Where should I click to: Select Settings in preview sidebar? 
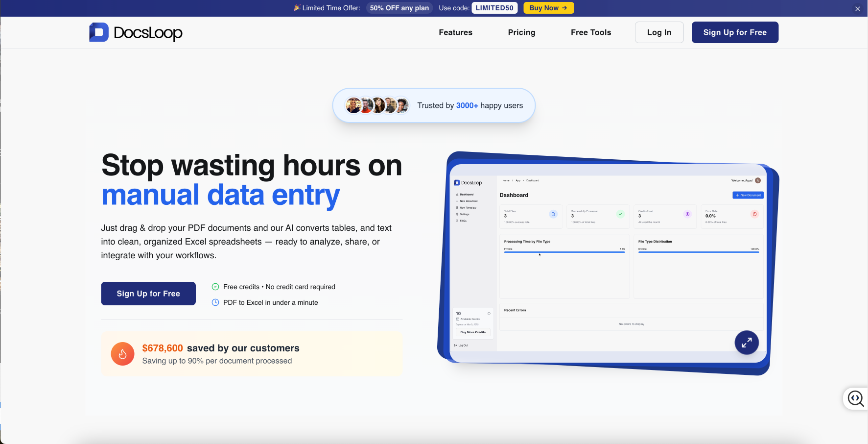pyautogui.click(x=463, y=214)
